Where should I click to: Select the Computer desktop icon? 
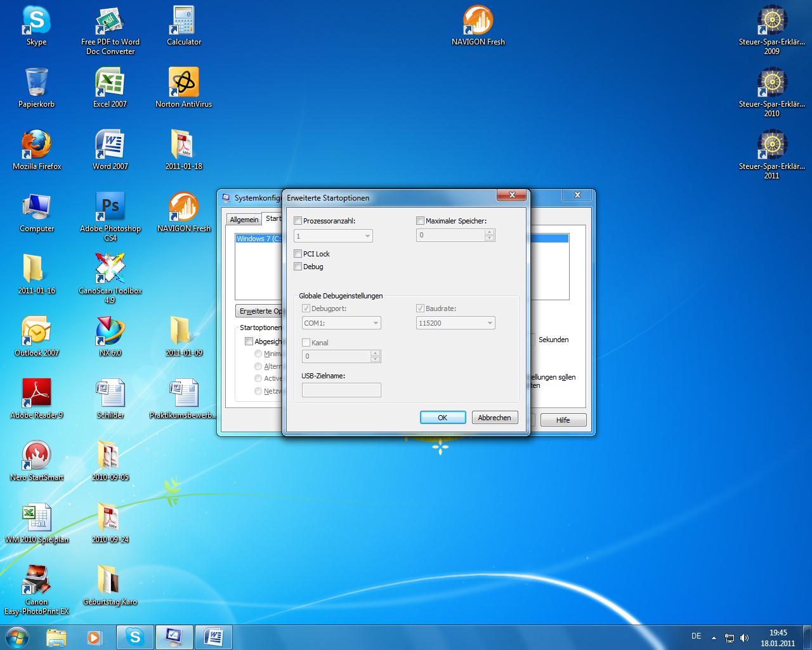(x=37, y=212)
